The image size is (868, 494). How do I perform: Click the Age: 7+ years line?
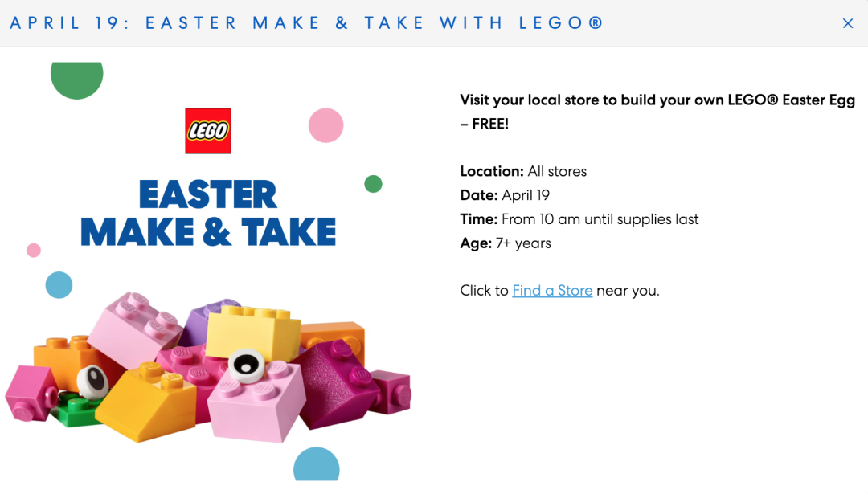(x=506, y=243)
